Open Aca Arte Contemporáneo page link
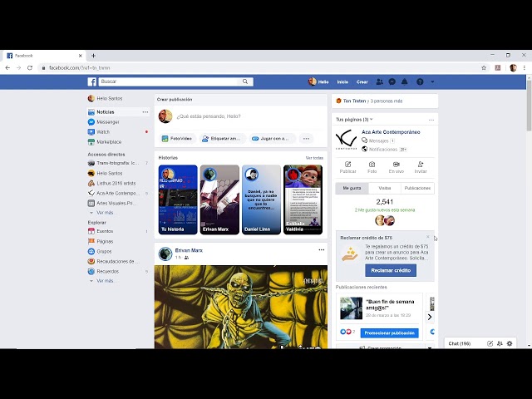Image resolution: width=532 pixels, height=399 pixels. [391, 132]
